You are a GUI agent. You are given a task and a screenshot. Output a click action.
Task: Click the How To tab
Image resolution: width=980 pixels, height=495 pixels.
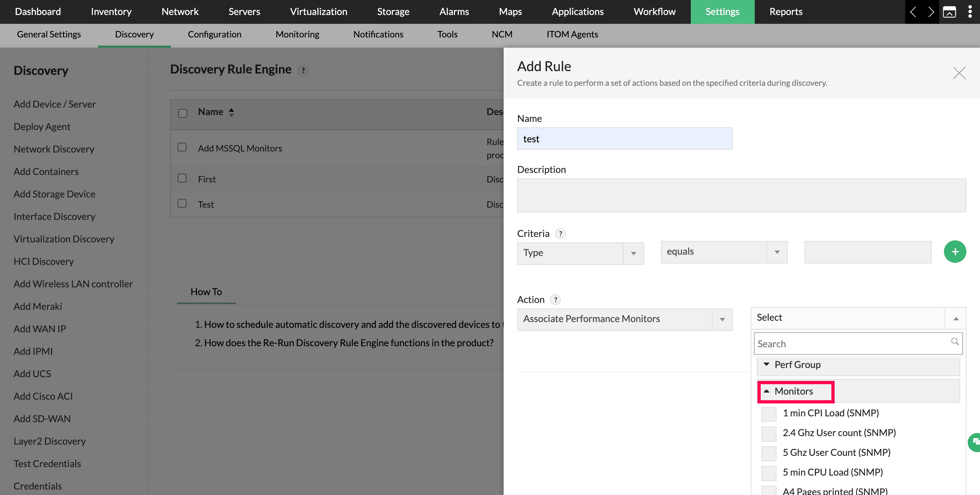click(206, 292)
